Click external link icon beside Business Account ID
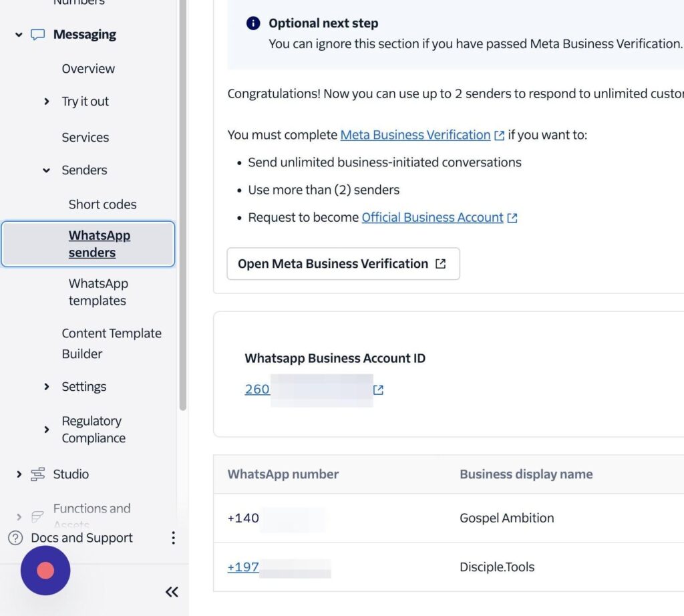Image resolution: width=684 pixels, height=616 pixels. (379, 390)
